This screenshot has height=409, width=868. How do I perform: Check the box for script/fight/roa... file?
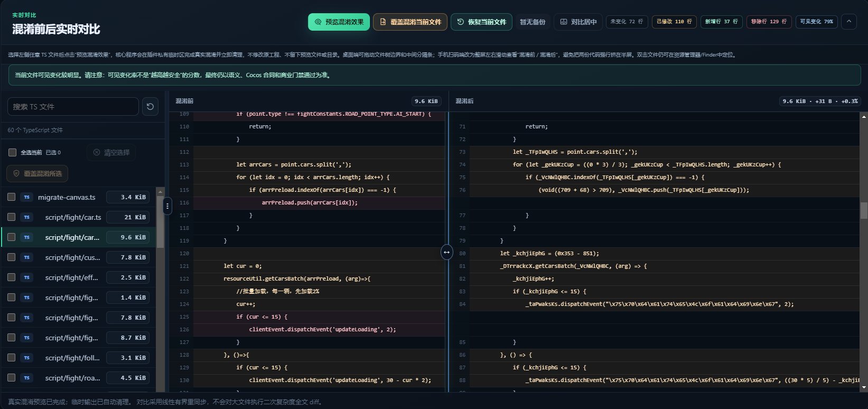pos(12,378)
